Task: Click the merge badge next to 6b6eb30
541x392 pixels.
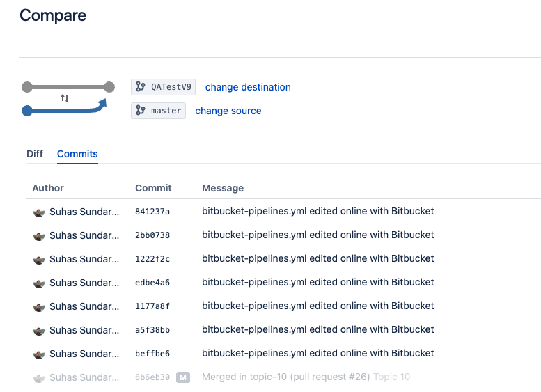Action: [x=182, y=377]
